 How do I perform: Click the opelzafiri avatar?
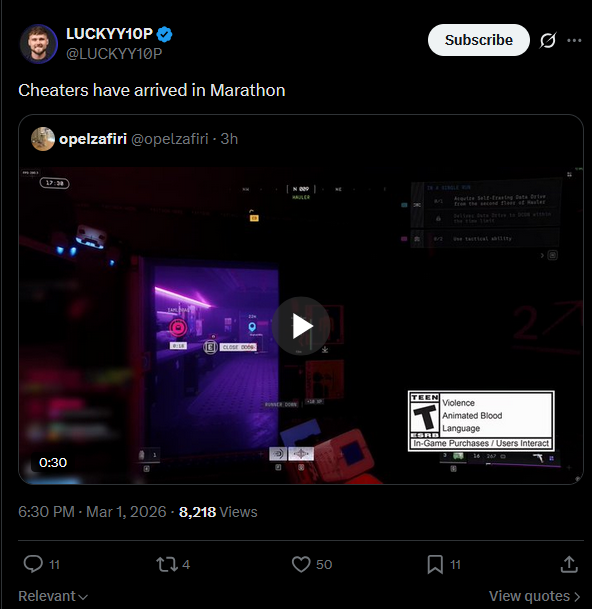43,139
